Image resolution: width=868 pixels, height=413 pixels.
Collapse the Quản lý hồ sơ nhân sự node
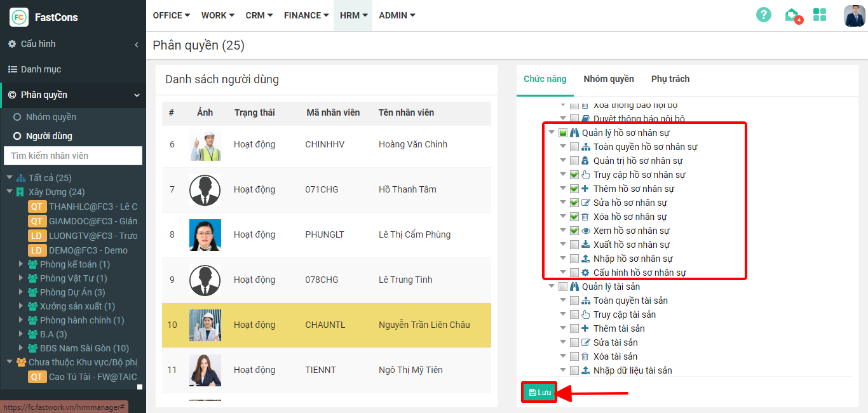tap(552, 133)
